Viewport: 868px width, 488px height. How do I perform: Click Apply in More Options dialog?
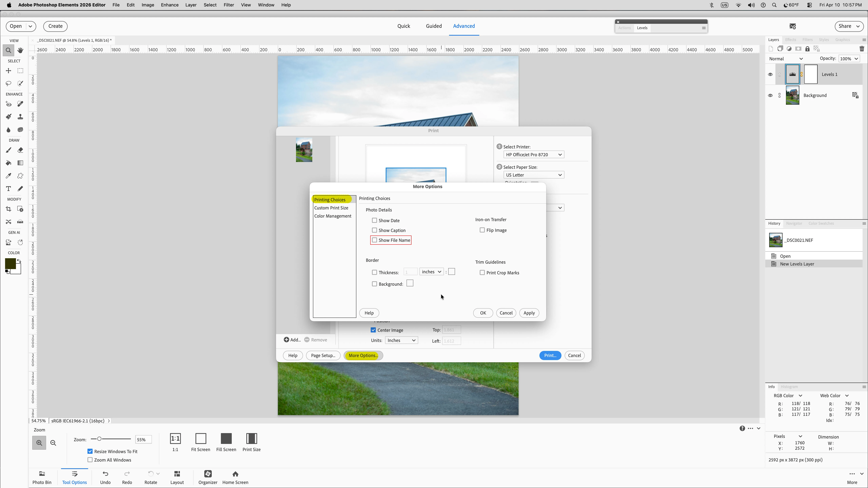[x=529, y=313]
